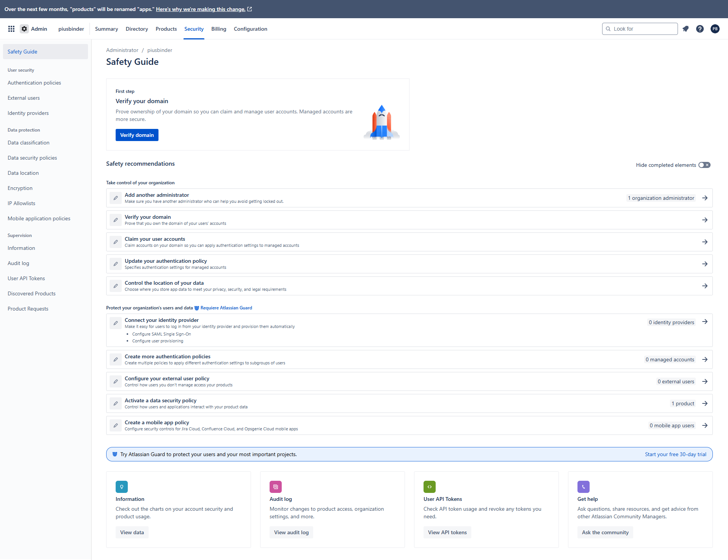The height and width of the screenshot is (560, 728).
Task: Click Administrator breadcrumb
Action: point(122,50)
